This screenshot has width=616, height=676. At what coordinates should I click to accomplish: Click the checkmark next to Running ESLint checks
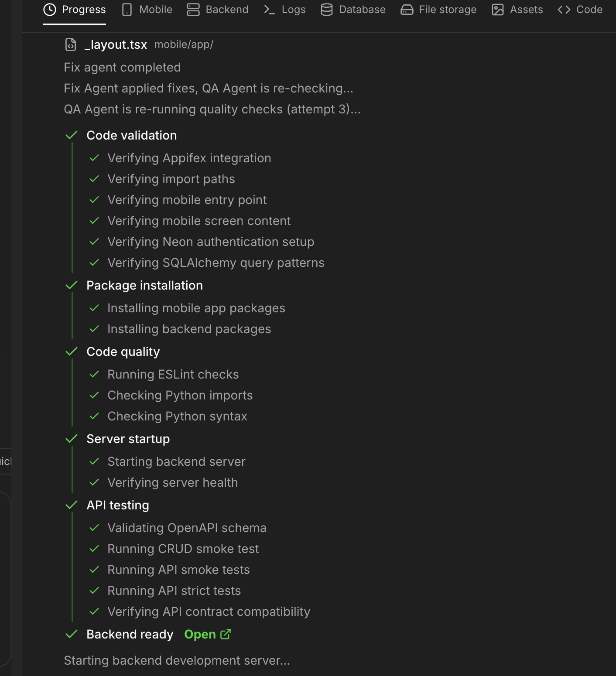[x=94, y=374]
